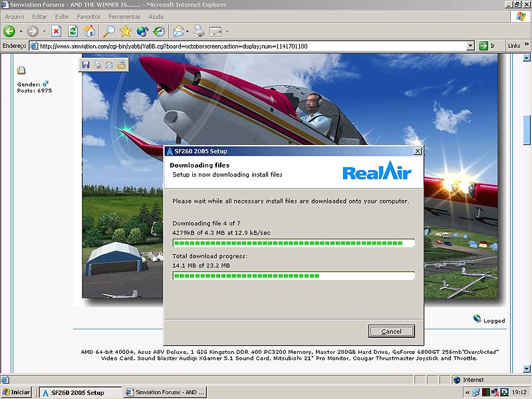
Task: Click the Back navigation arrow
Action: [x=9, y=31]
